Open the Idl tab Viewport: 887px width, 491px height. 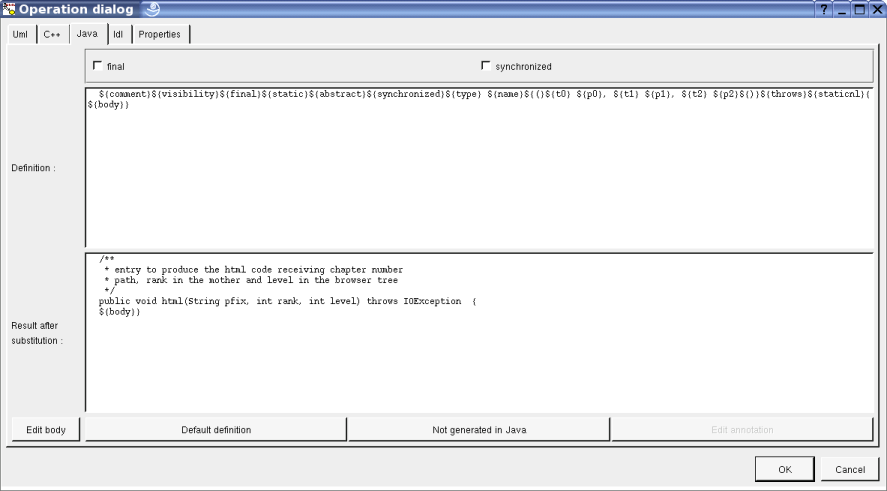coord(118,35)
